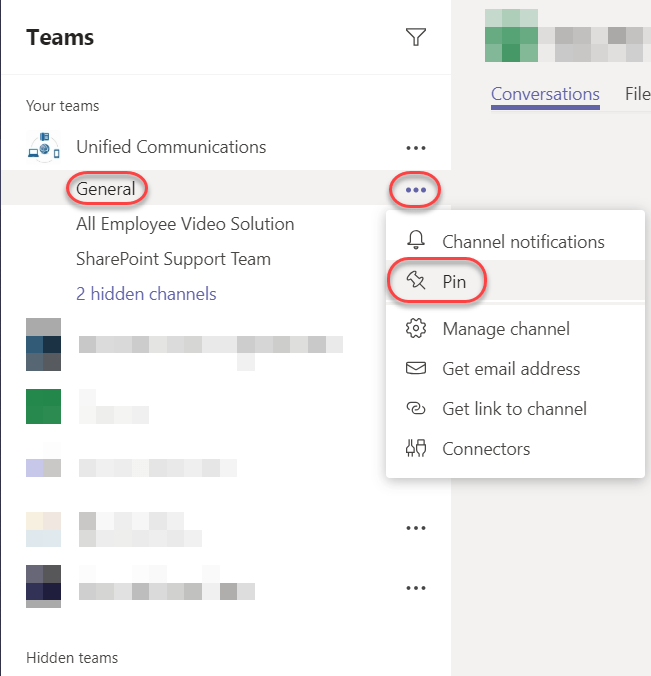Open the Teams filter funnel icon
Image resolution: width=651 pixels, height=676 pixels.
tap(416, 37)
